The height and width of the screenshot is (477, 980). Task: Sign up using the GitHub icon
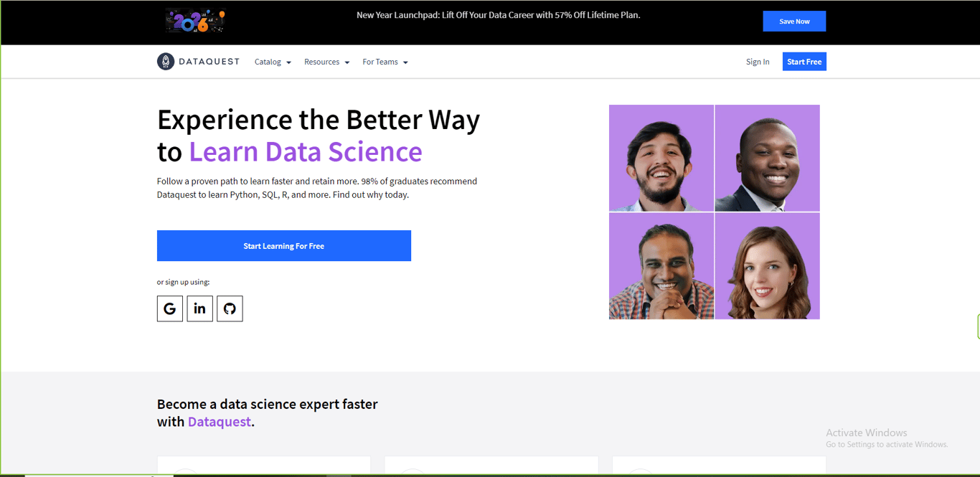tap(230, 308)
